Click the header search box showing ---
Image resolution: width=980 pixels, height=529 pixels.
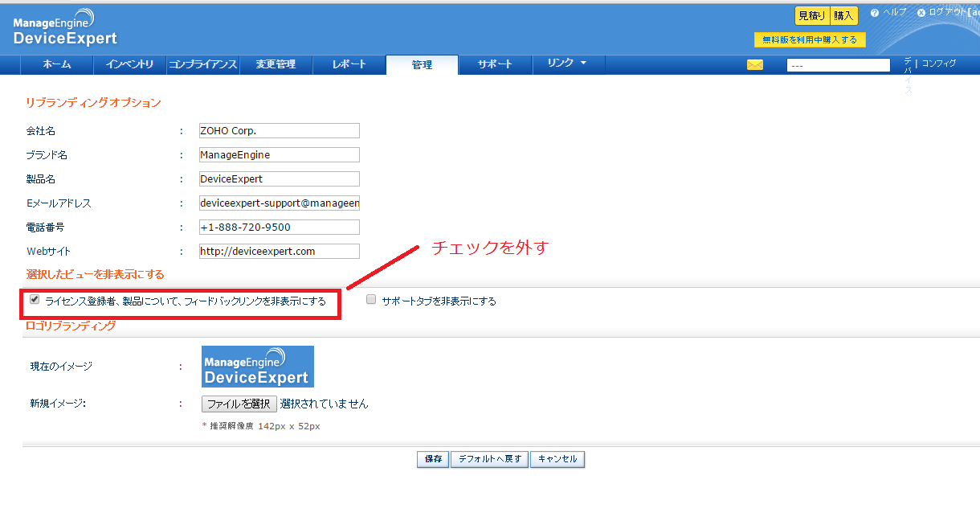[x=839, y=66]
